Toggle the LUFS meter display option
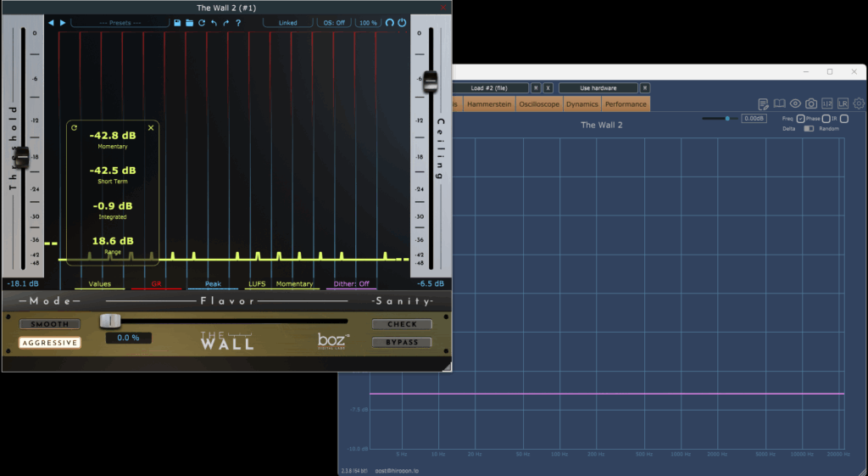 click(257, 283)
